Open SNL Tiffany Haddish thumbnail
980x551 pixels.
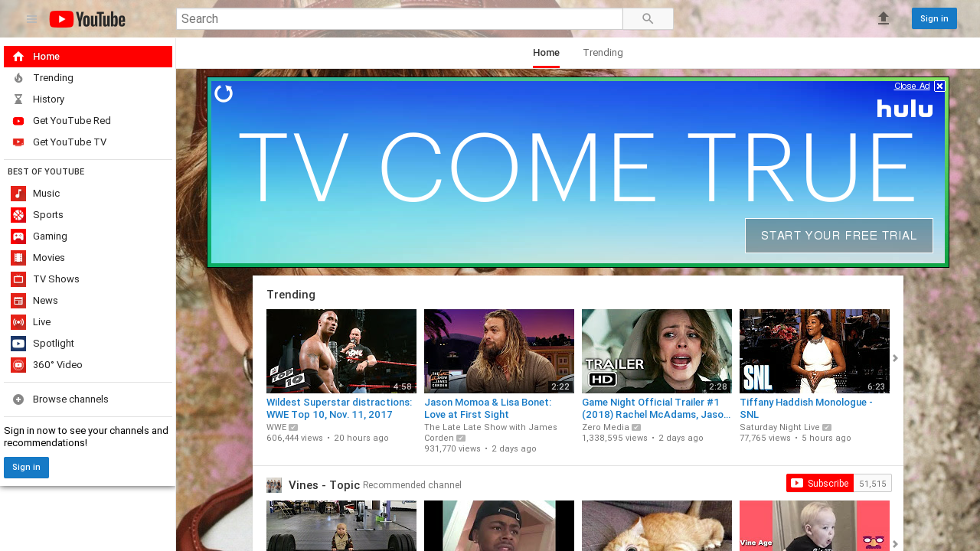pyautogui.click(x=815, y=351)
